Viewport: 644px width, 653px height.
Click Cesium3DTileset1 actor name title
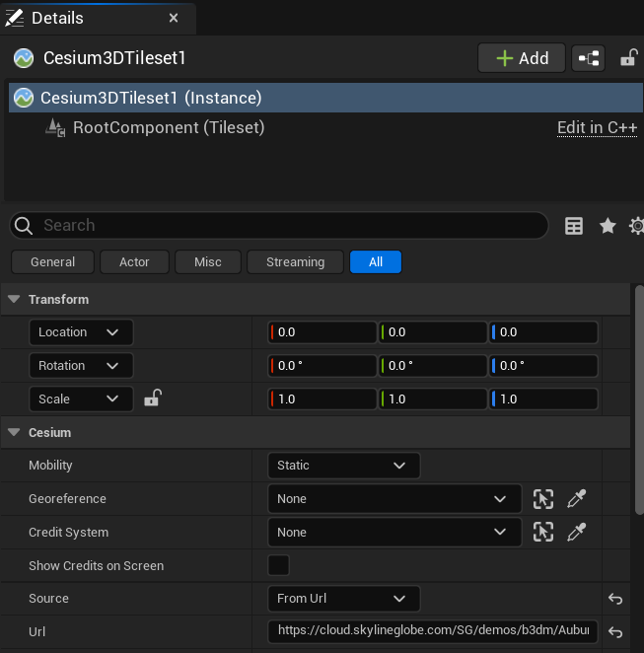point(114,58)
